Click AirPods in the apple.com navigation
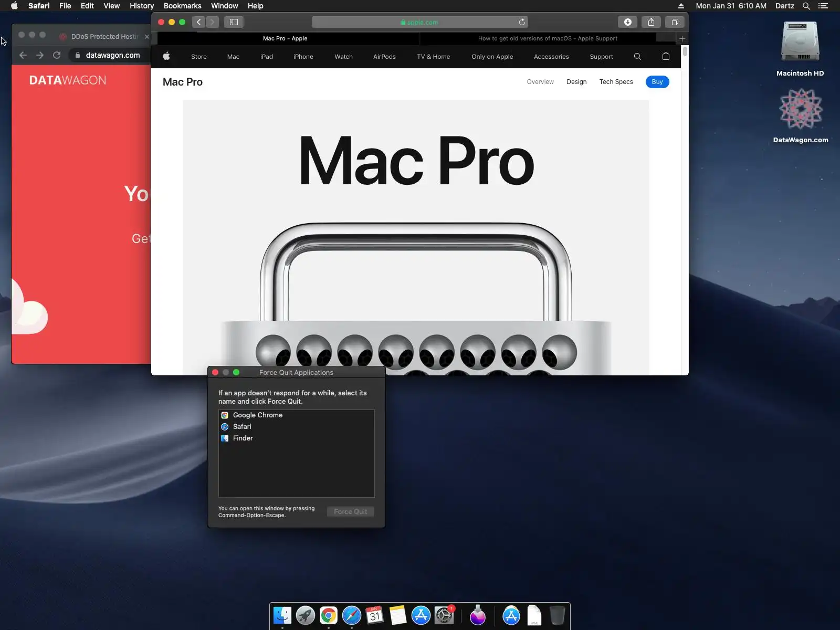840x630 pixels. pos(384,57)
